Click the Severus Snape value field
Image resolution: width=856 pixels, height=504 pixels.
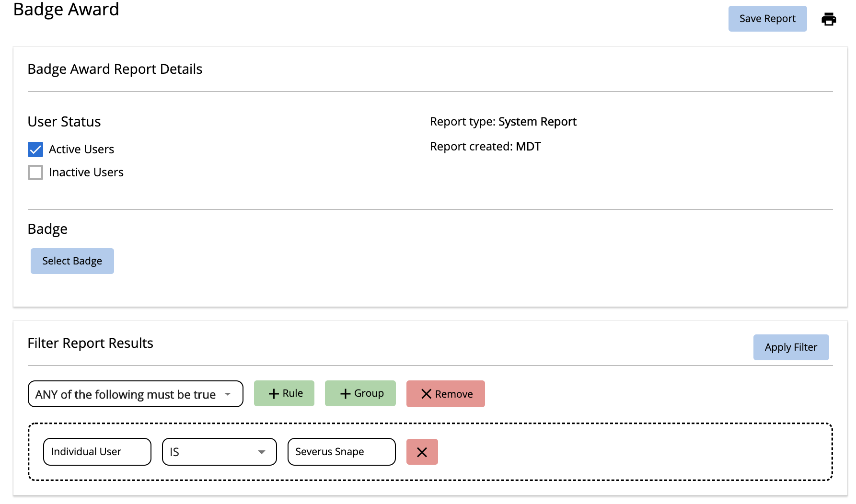(x=342, y=452)
